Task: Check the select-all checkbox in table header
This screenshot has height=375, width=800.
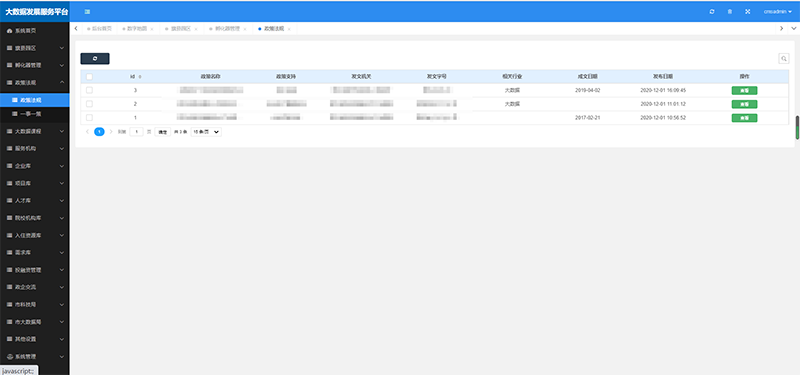Action: [89, 77]
